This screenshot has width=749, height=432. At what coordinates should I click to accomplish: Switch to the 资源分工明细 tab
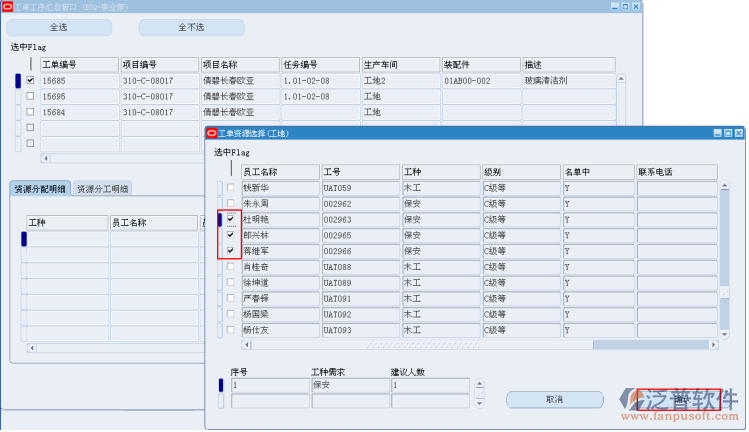pyautogui.click(x=105, y=189)
